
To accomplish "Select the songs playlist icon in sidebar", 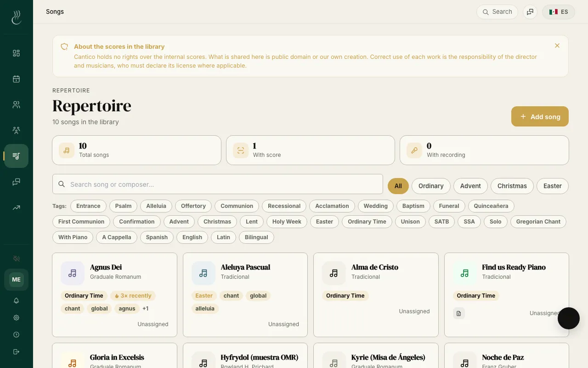I will (x=17, y=156).
